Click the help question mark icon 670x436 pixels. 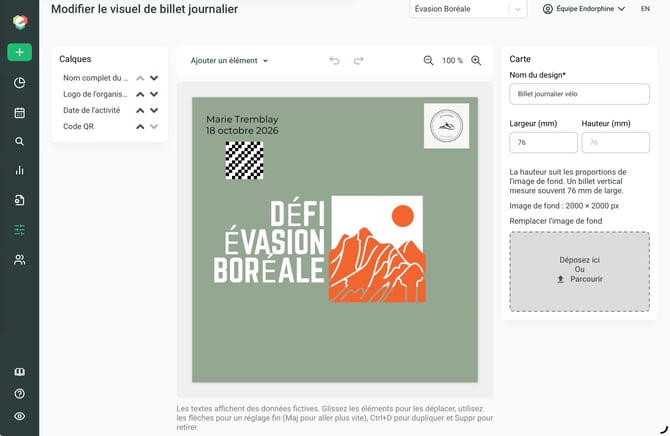(20, 394)
